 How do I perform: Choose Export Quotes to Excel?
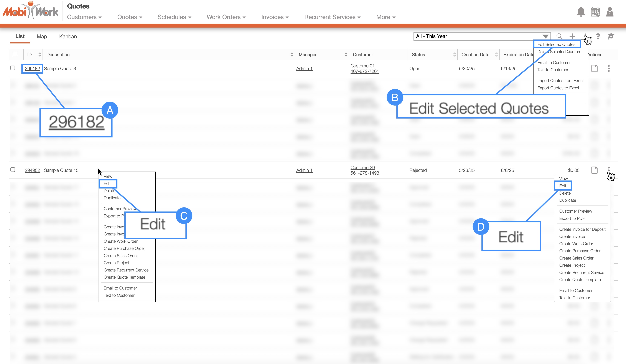tap(558, 88)
